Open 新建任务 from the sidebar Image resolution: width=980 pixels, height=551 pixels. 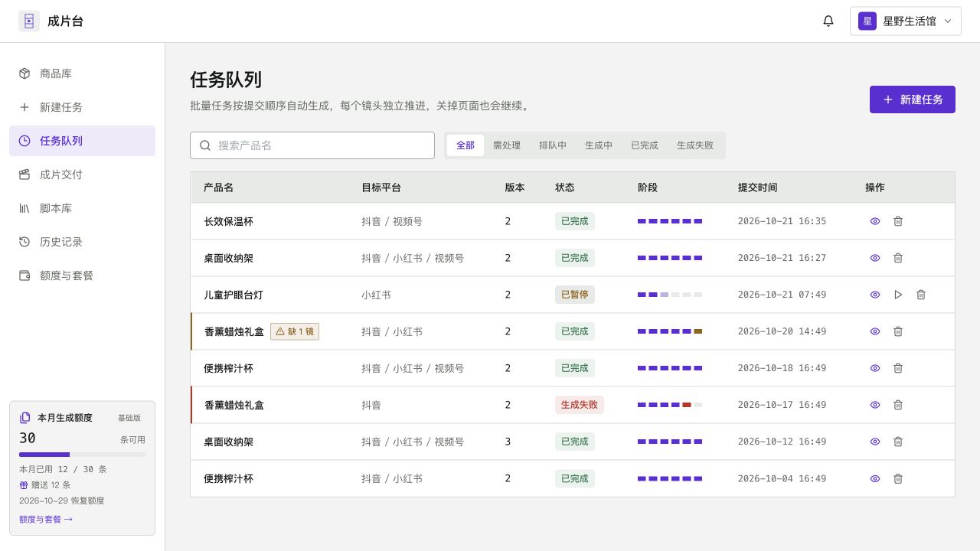coord(82,107)
